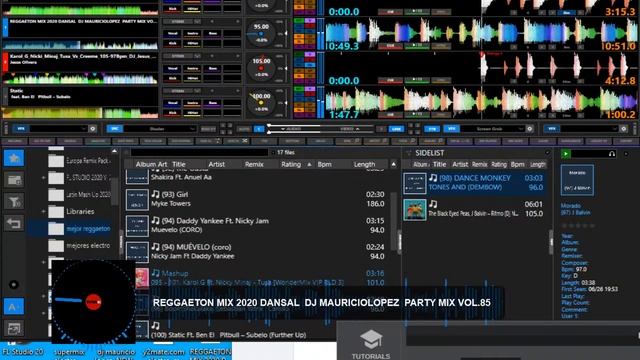Screen dimensions: 640x360
Task: Toggle the blue LINK button
Action: click(396, 129)
